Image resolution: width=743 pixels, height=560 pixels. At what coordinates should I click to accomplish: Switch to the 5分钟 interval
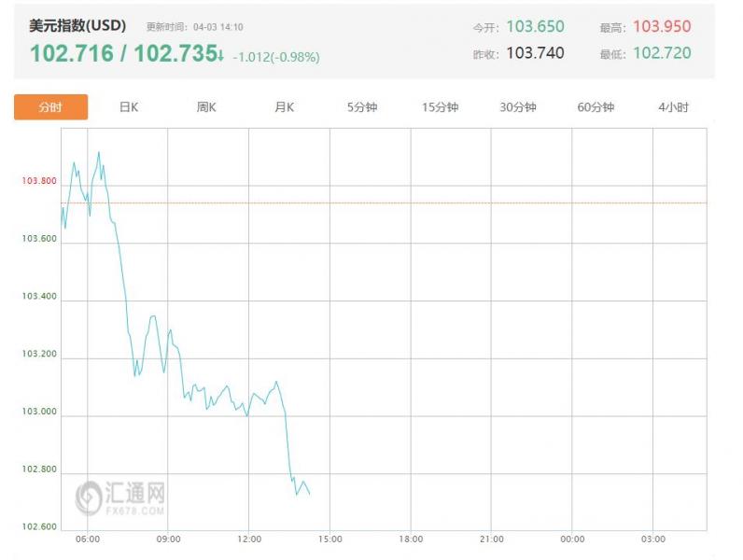pos(362,107)
